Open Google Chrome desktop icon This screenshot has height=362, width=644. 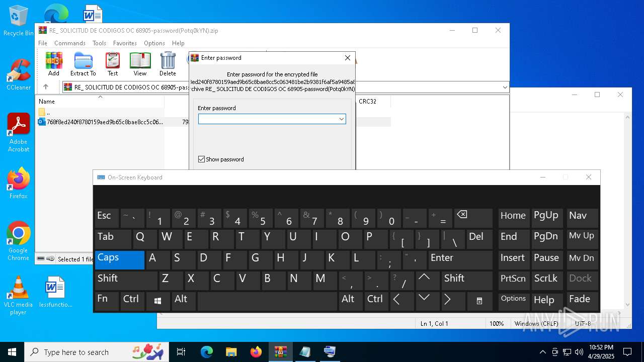point(19,241)
